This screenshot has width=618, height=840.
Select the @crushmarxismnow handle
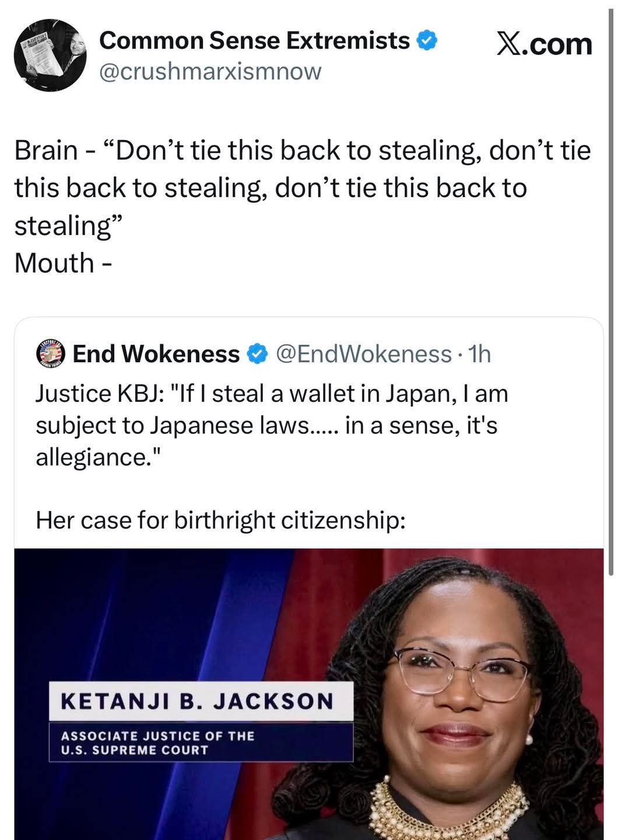(x=210, y=72)
